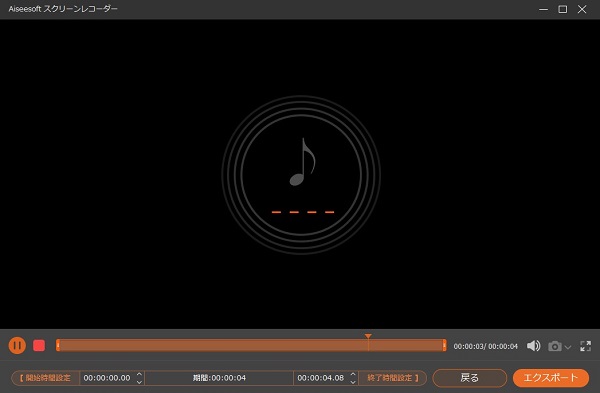Click the 開始時間設定 button
The height and width of the screenshot is (393, 600).
(x=45, y=378)
